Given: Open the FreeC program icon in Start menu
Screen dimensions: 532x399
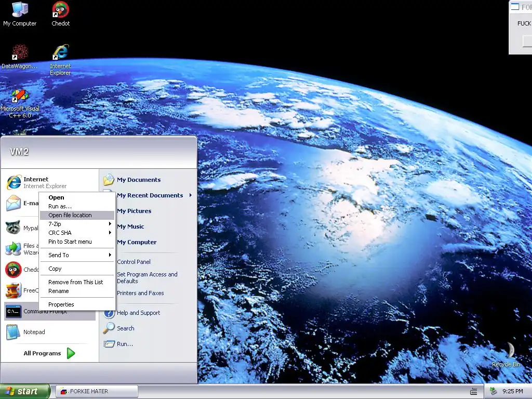Looking at the screenshot, I should (x=13, y=290).
